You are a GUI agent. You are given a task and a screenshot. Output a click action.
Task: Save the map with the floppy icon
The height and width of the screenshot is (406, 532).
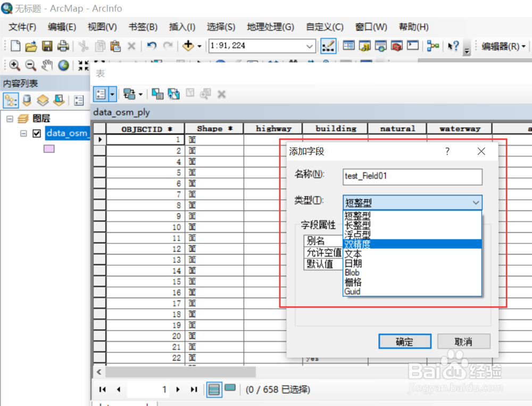[x=47, y=46]
